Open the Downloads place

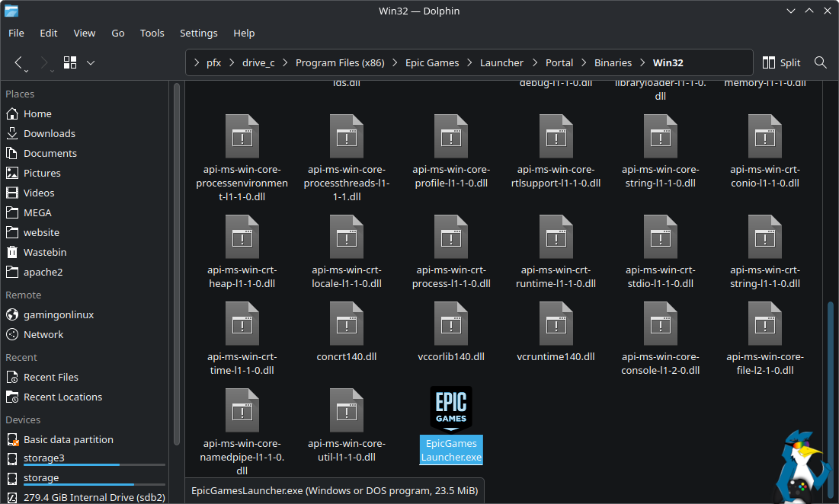(x=49, y=133)
